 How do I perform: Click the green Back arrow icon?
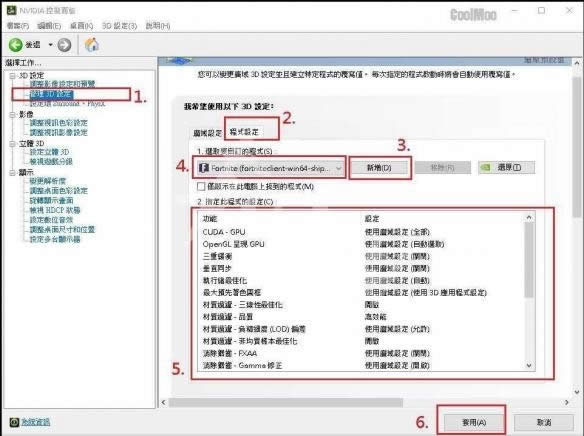pos(16,45)
